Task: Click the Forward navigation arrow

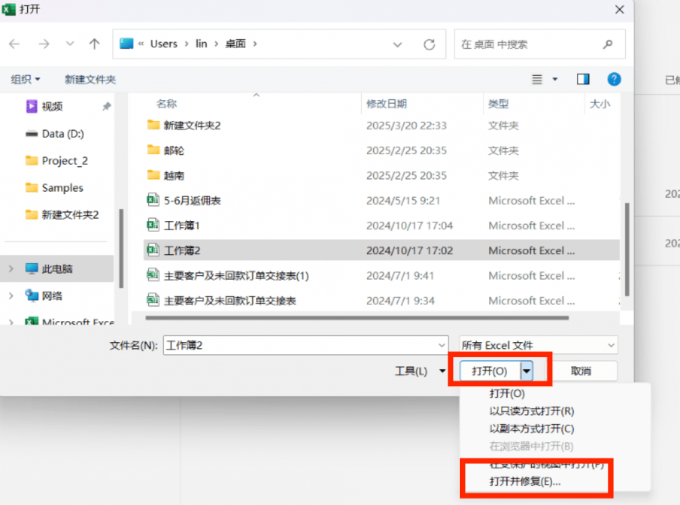Action: tap(44, 44)
